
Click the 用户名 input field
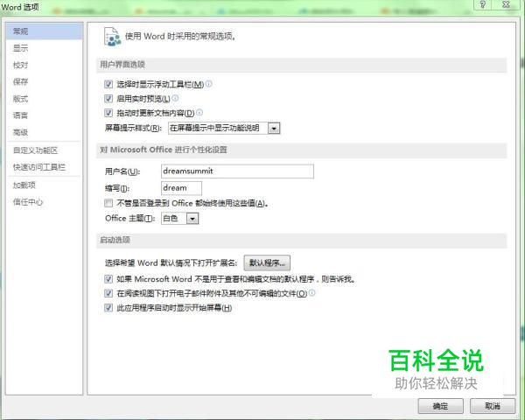(x=237, y=171)
